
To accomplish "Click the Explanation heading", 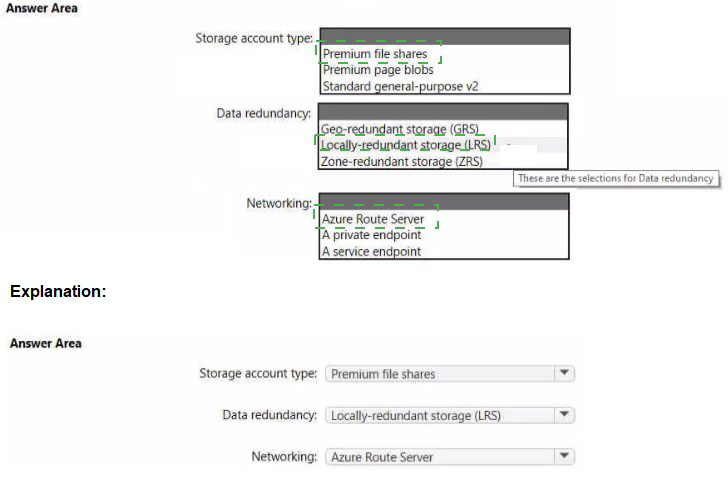I will coord(58,292).
